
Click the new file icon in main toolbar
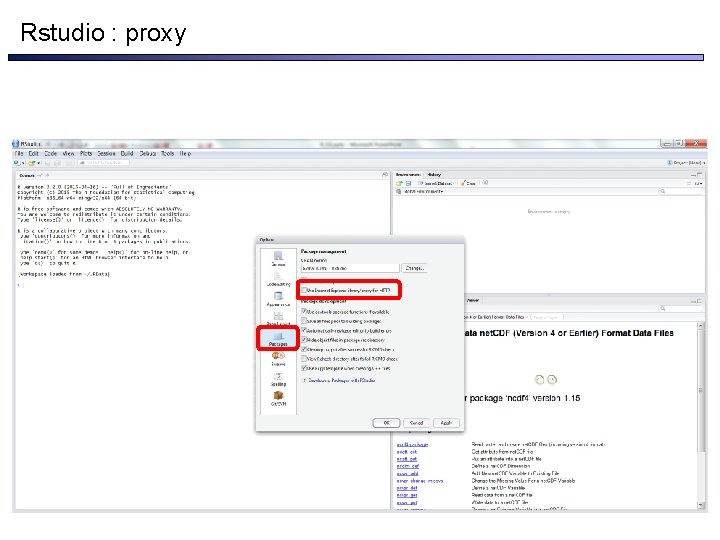click(x=17, y=163)
